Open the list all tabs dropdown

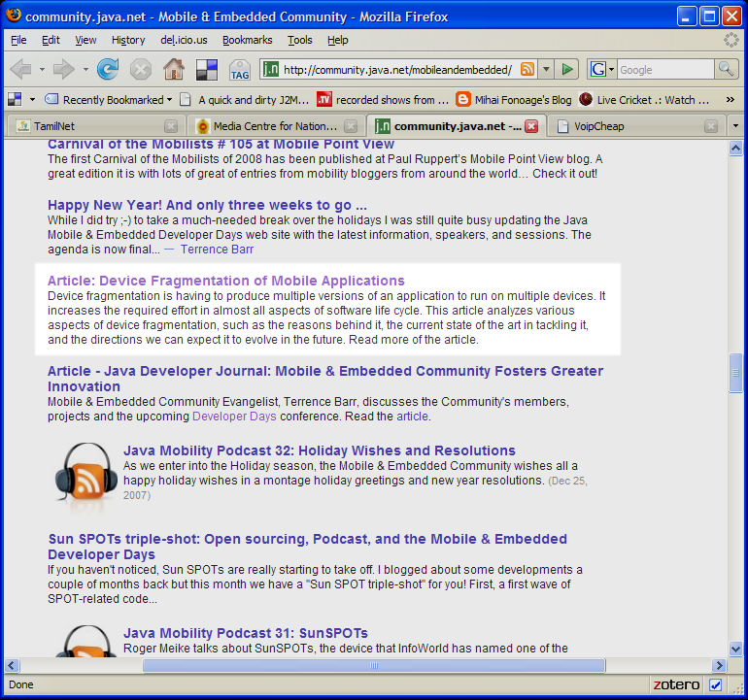pos(735,126)
